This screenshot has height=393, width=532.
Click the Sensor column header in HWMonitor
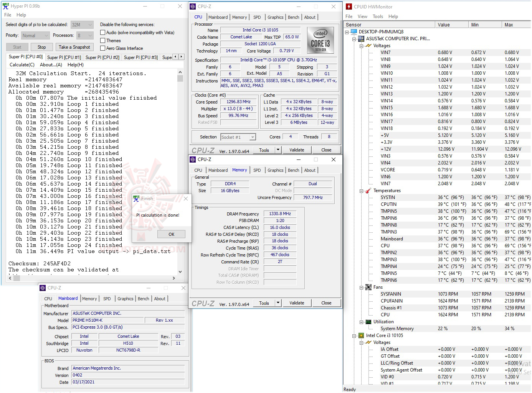pyautogui.click(x=390, y=25)
